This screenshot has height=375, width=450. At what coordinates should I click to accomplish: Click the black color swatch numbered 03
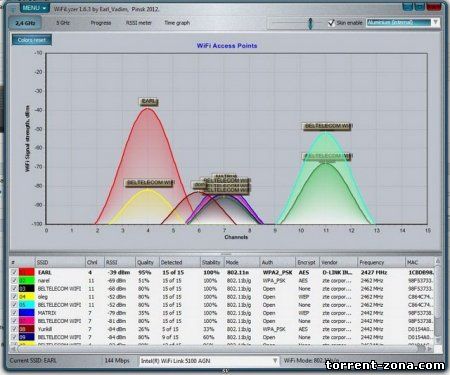pos(27,288)
